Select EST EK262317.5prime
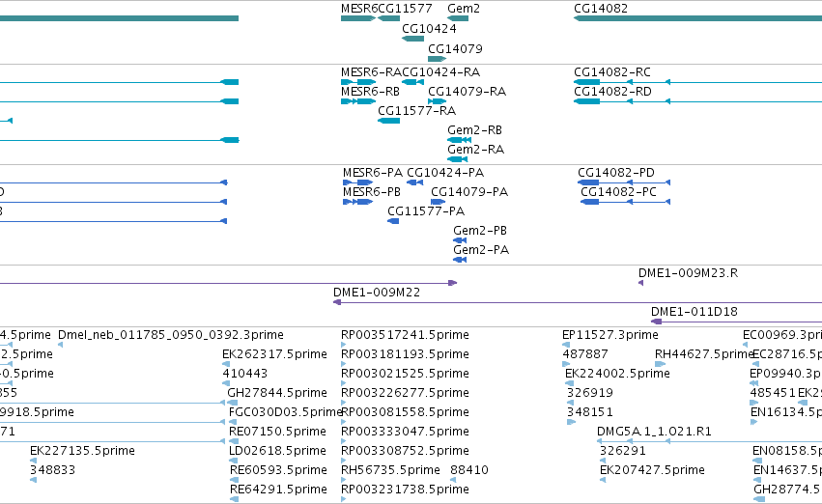The height and width of the screenshot is (504, 822). tap(274, 354)
